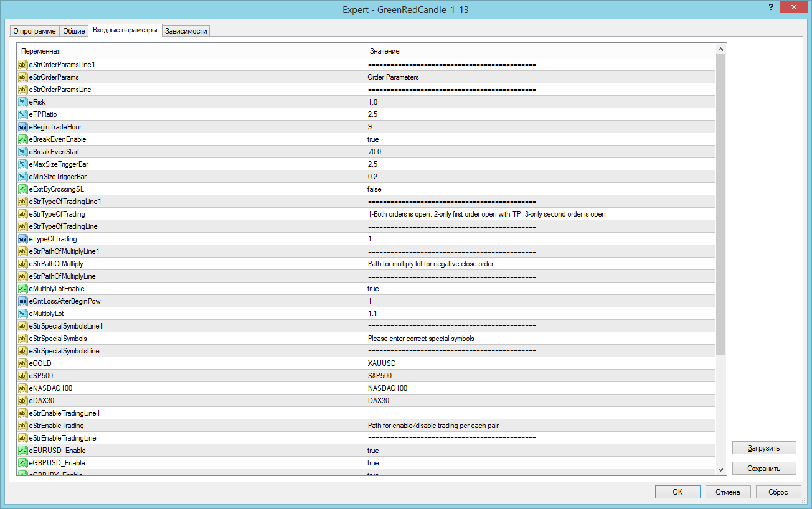Click the integer icon next to eQntLossAfterBeginPow
Viewport: 812px width, 509px height.
pyautogui.click(x=22, y=301)
